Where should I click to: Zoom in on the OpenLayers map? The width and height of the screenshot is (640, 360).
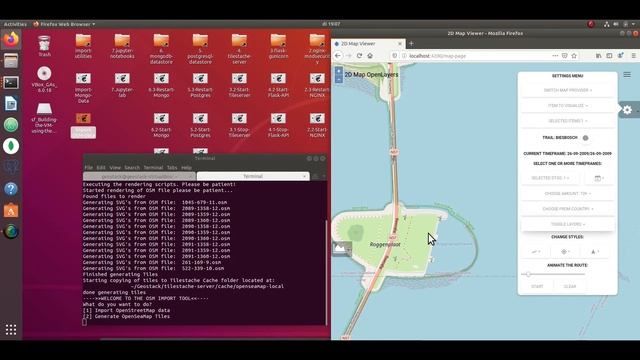[x=338, y=71]
